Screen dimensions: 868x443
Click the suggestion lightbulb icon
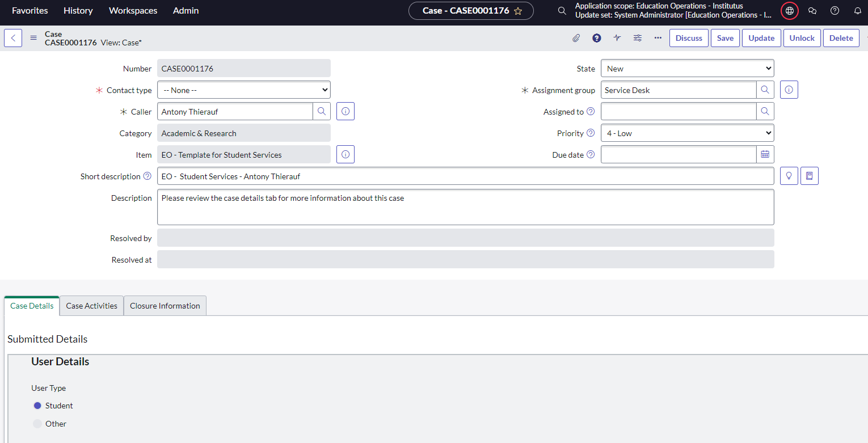(x=789, y=176)
